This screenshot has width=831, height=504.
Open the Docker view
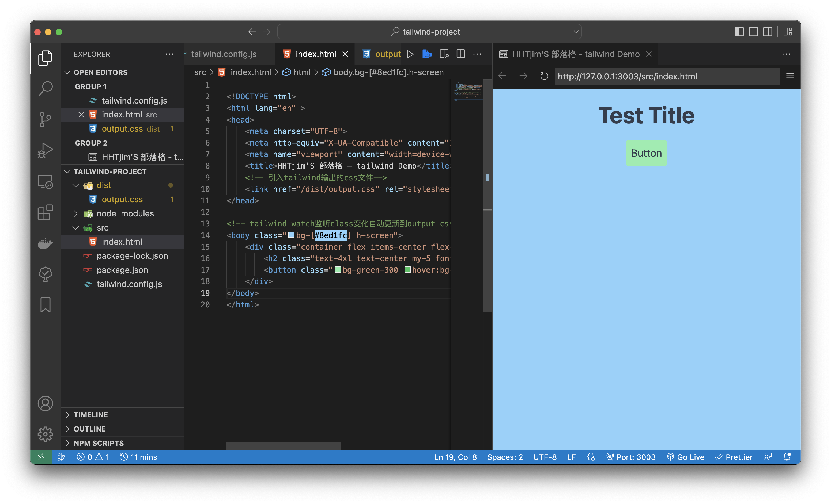(x=45, y=243)
